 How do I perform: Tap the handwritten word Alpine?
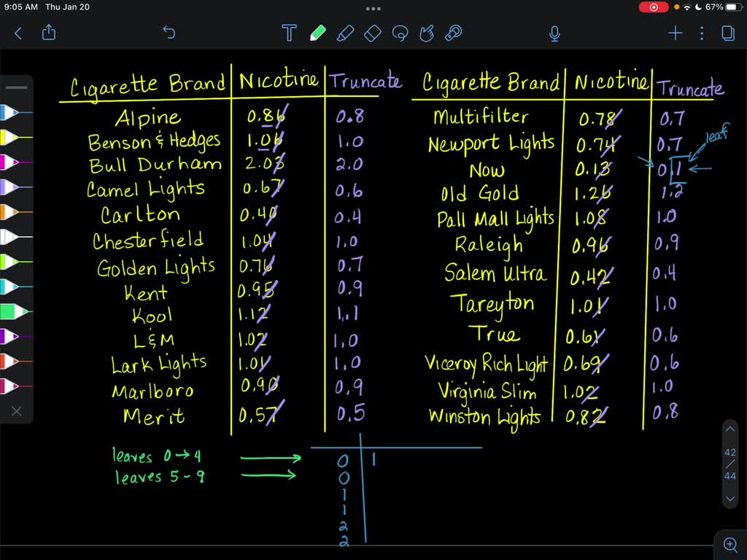(x=147, y=118)
